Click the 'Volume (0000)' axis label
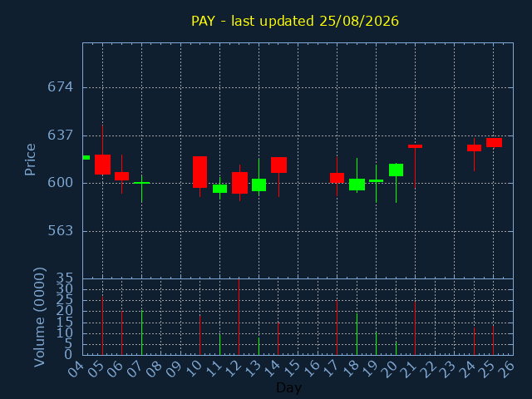Image resolution: width=532 pixels, height=399 pixels. pyautogui.click(x=39, y=317)
